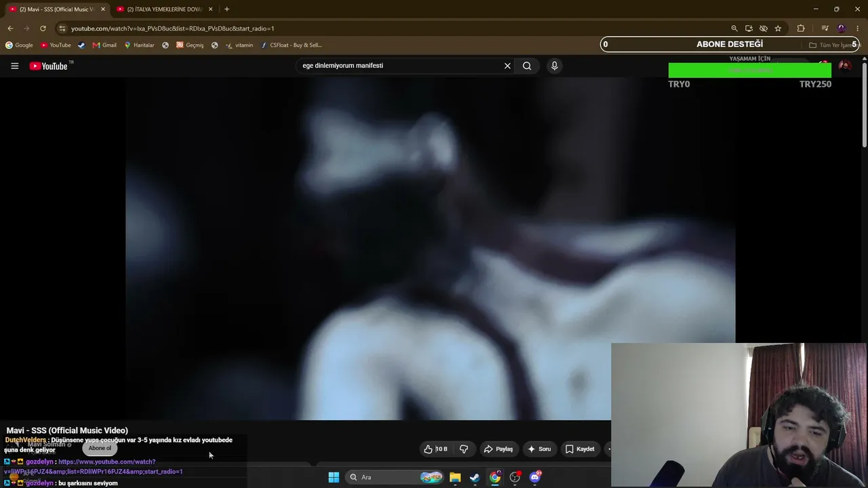This screenshot has width=868, height=488.
Task: Close the İTALYA YEMEKLERİNE tab
Action: tap(210, 9)
